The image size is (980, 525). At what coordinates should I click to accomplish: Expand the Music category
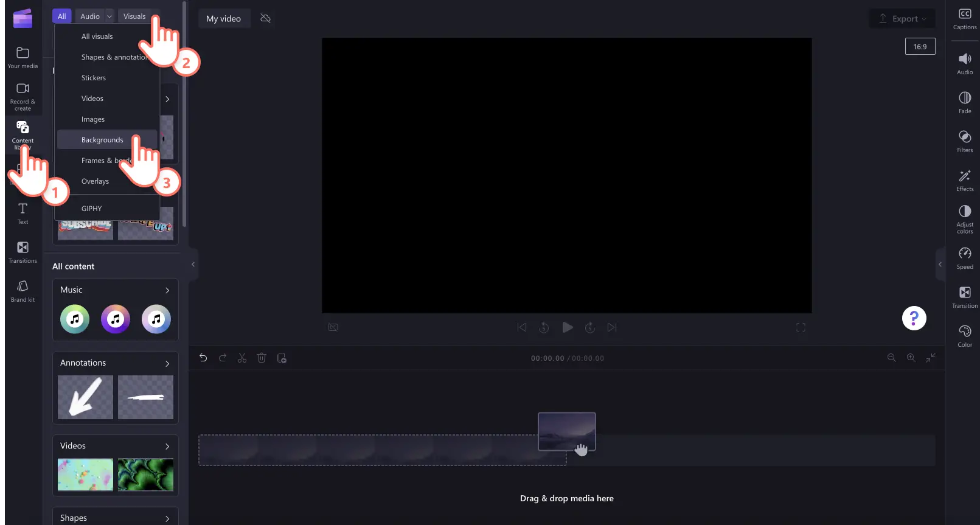coord(167,290)
